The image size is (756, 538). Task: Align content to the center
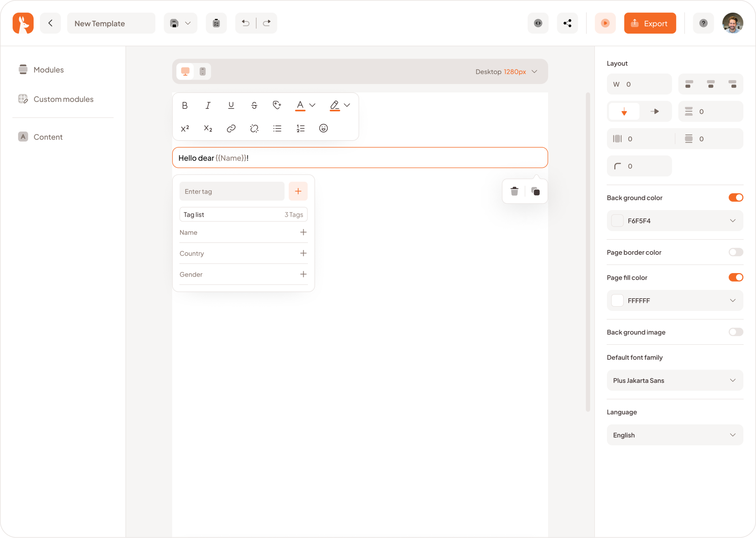click(x=711, y=84)
